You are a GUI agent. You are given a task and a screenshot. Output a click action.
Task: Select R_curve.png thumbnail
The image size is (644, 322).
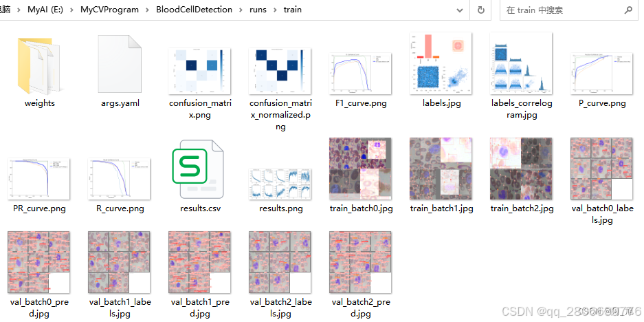pos(119,179)
